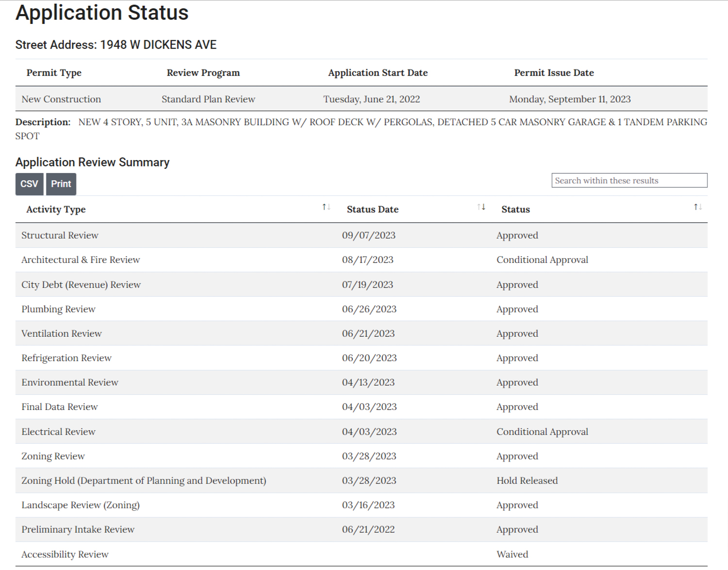
Task: Click the Application Review Summary heading
Action: pos(92,163)
